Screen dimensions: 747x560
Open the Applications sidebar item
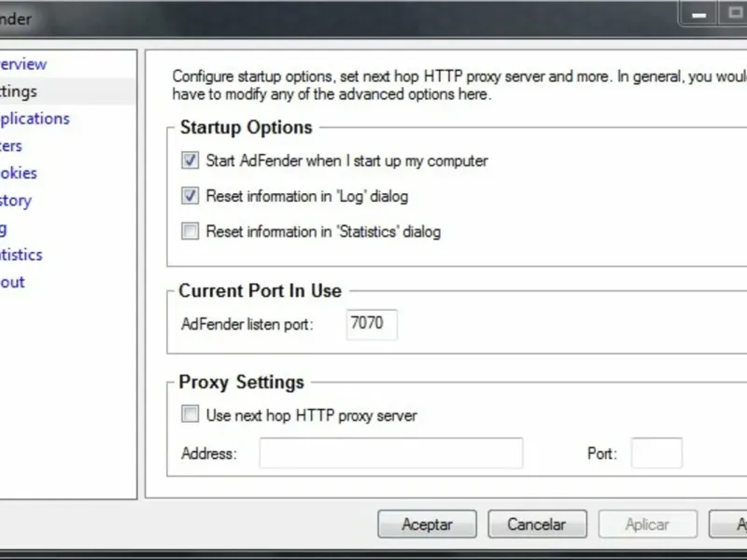point(35,119)
